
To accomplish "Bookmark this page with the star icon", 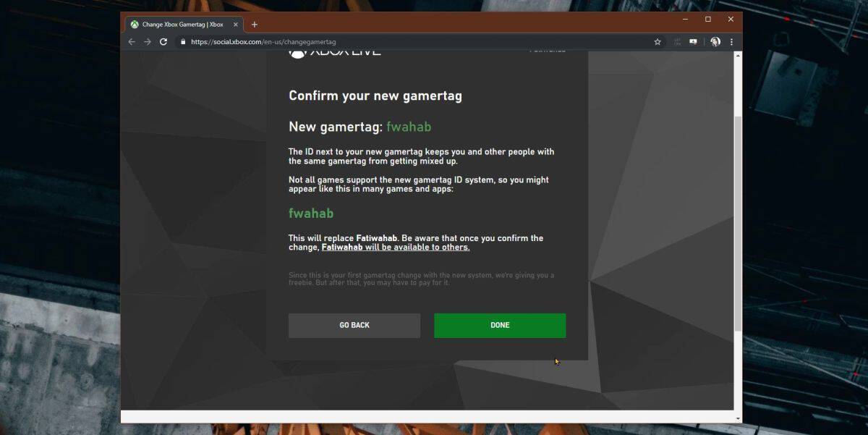I will 657,41.
